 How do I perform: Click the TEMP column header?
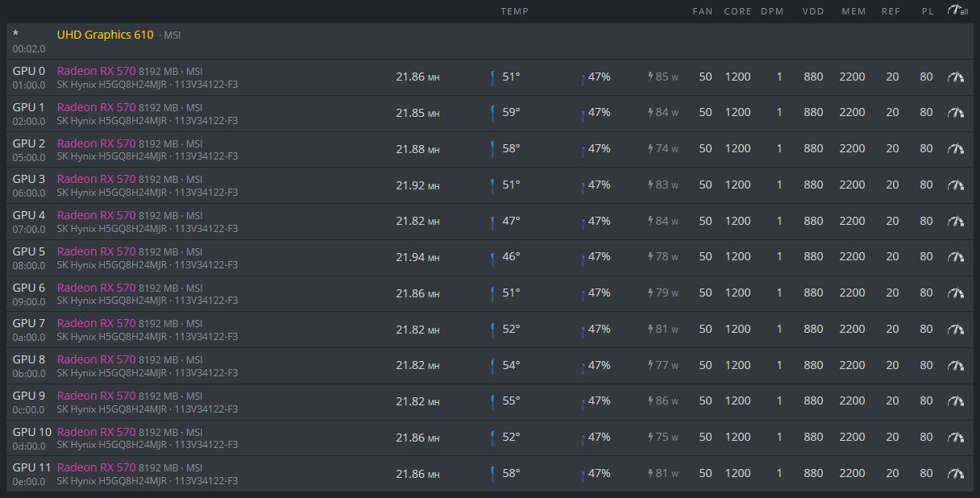coord(514,11)
